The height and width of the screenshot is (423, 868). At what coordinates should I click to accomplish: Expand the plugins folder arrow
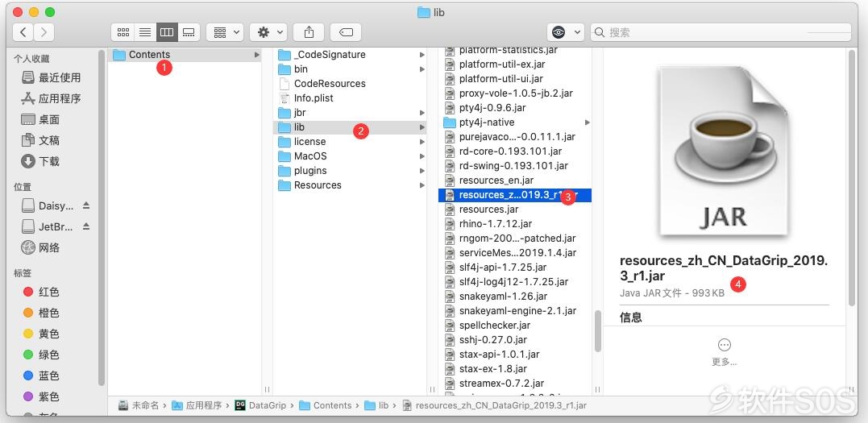point(422,171)
